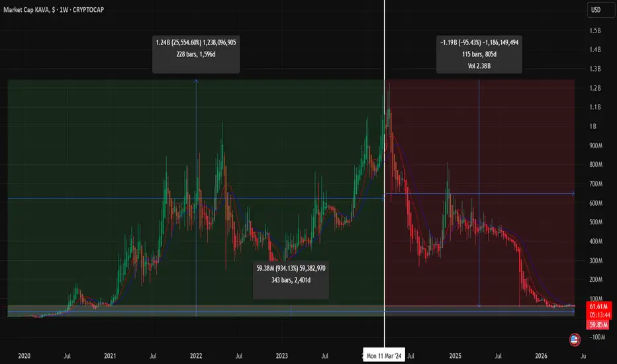This screenshot has height=364, width=617.
Task: Click the 2022 time axis label
Action: point(196,356)
